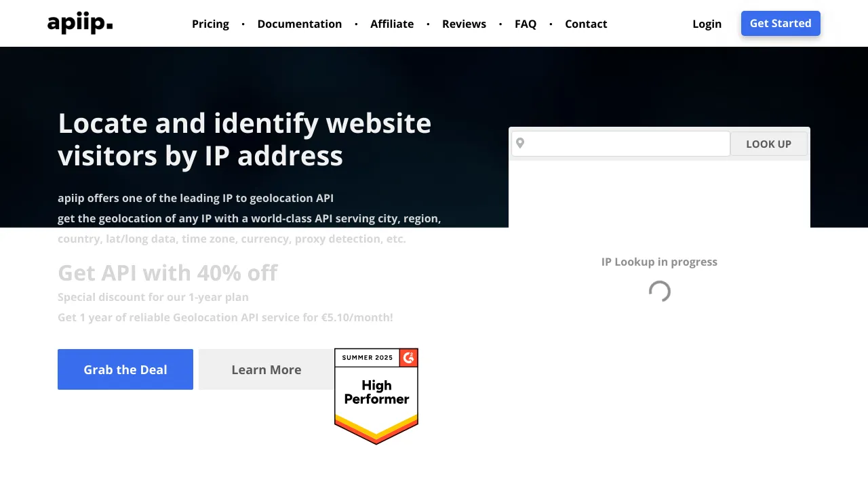Navigate to FAQ
Image resolution: width=868 pixels, height=488 pixels.
[526, 24]
